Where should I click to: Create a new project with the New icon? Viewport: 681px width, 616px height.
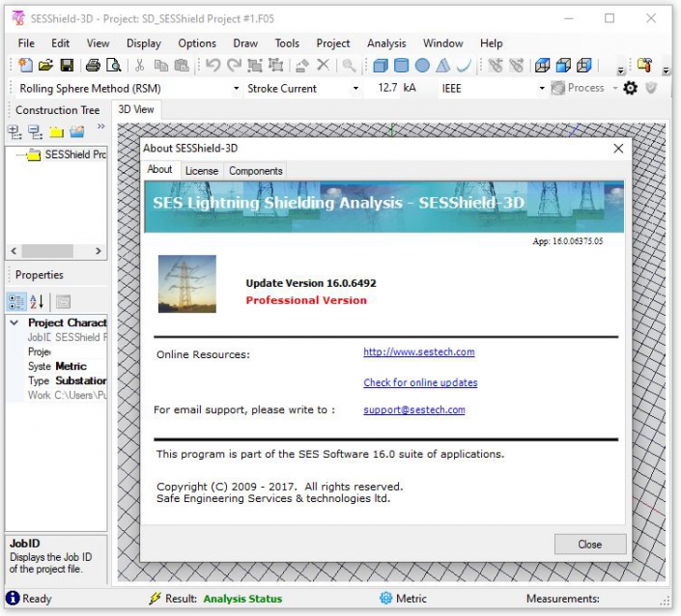26,65
